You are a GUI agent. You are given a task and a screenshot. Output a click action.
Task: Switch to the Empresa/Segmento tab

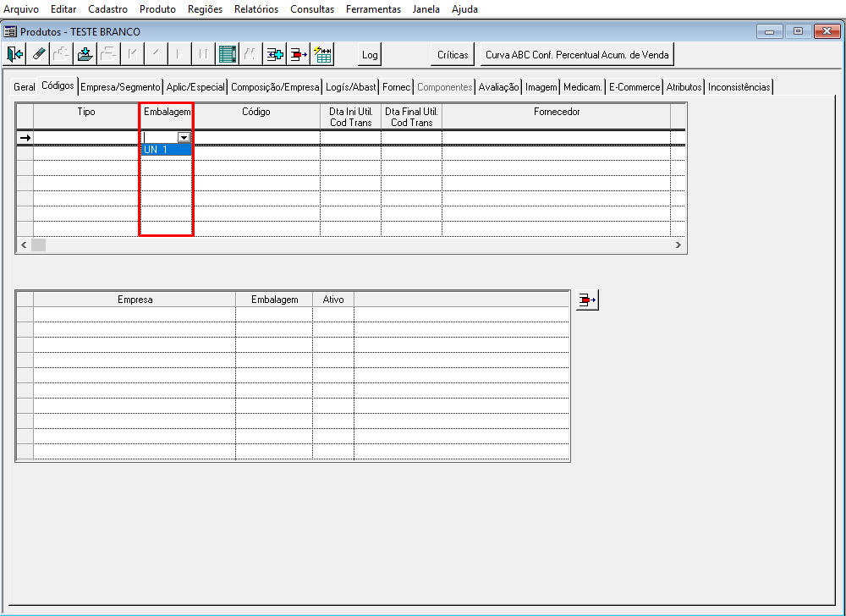click(120, 87)
